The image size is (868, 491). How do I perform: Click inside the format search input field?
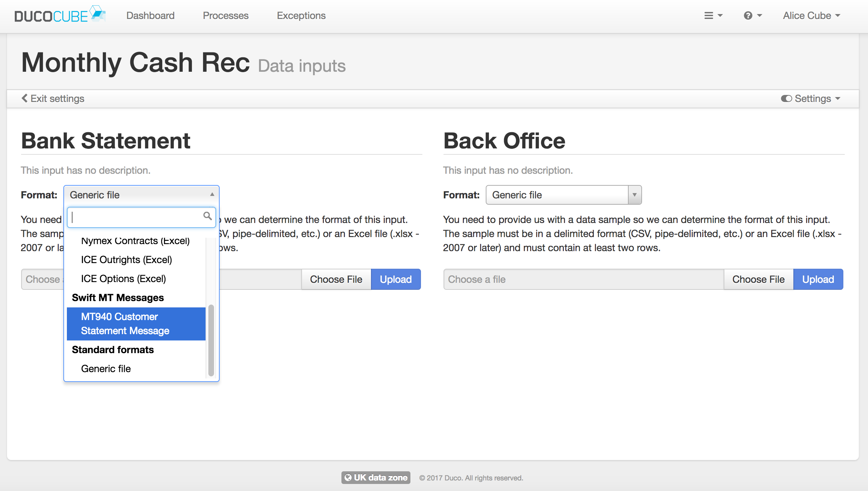134,217
